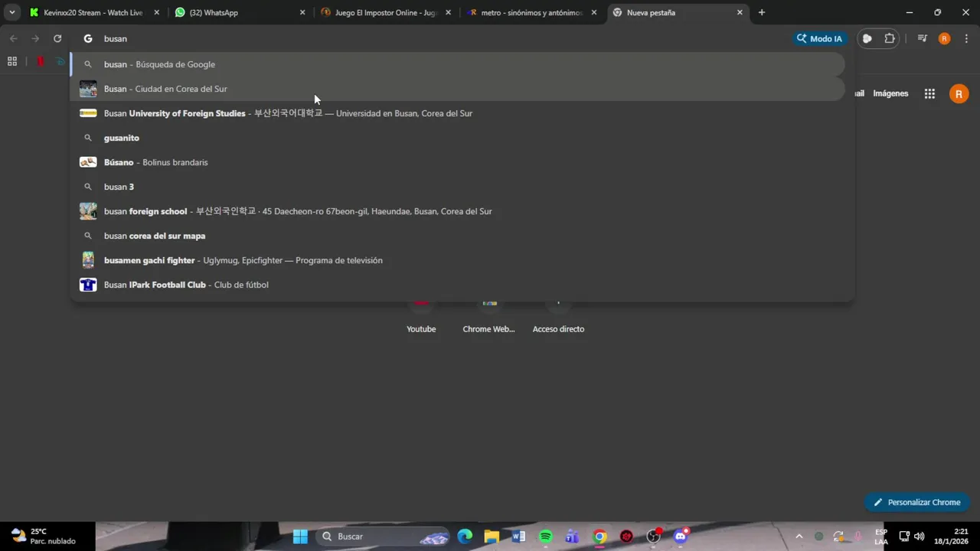Choose 'Busan IPark Football Club' suggestion

tap(458, 285)
